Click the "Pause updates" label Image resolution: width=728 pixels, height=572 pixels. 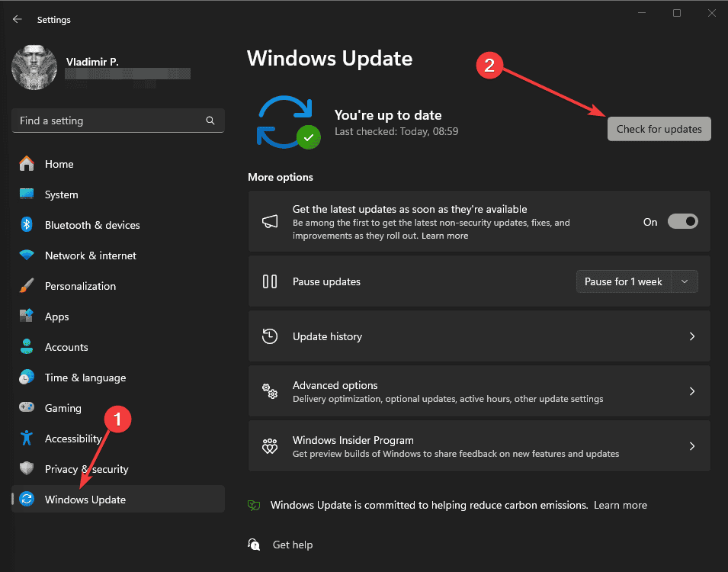click(x=326, y=281)
